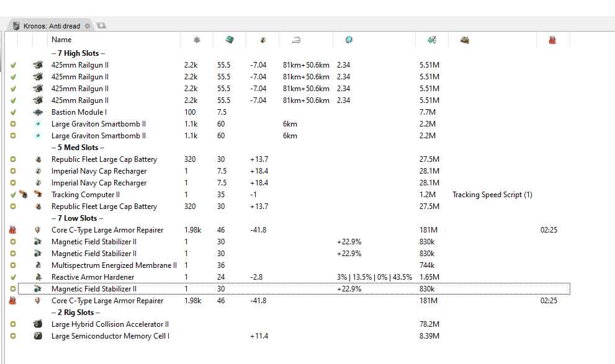Click the price column header icon
The width and height of the screenshot is (615, 364).
click(432, 40)
